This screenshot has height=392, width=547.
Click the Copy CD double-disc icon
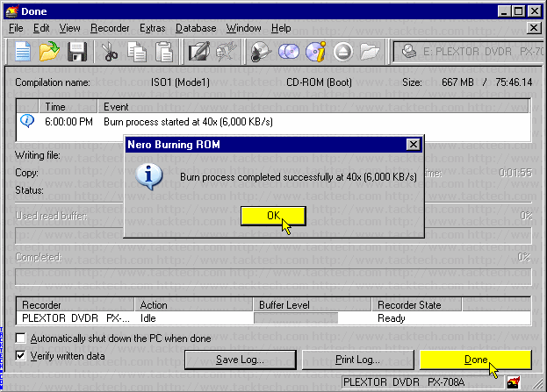[x=289, y=52]
